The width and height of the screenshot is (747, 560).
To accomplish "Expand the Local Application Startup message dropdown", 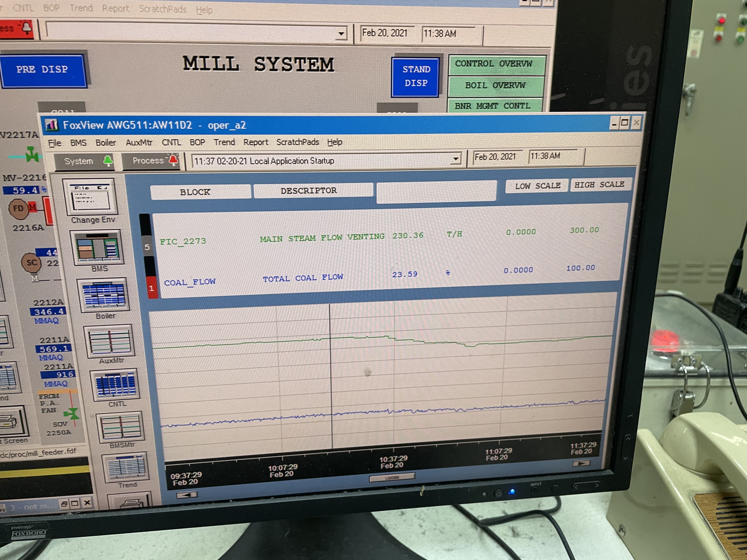I will pyautogui.click(x=456, y=158).
